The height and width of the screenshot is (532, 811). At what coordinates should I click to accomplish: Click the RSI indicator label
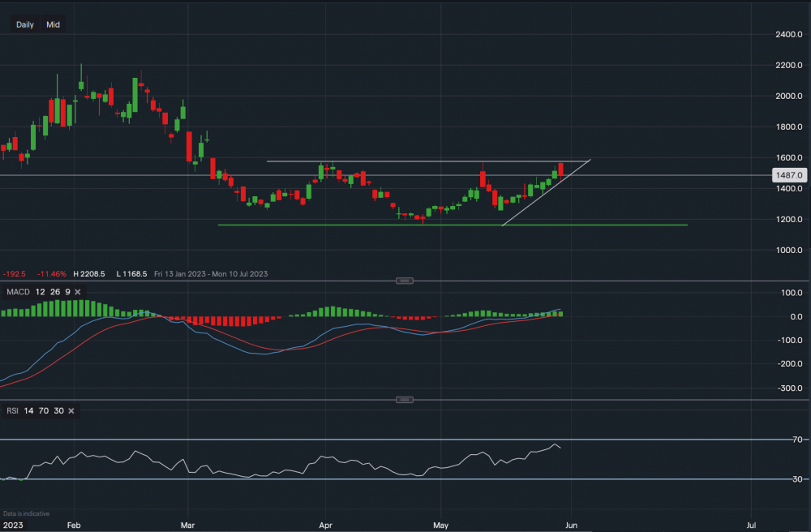click(x=13, y=411)
